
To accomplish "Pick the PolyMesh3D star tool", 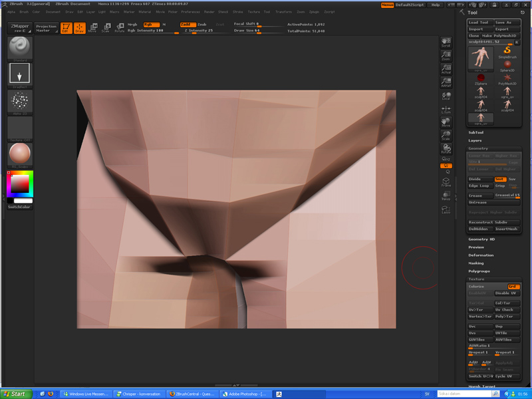I will pos(507,78).
